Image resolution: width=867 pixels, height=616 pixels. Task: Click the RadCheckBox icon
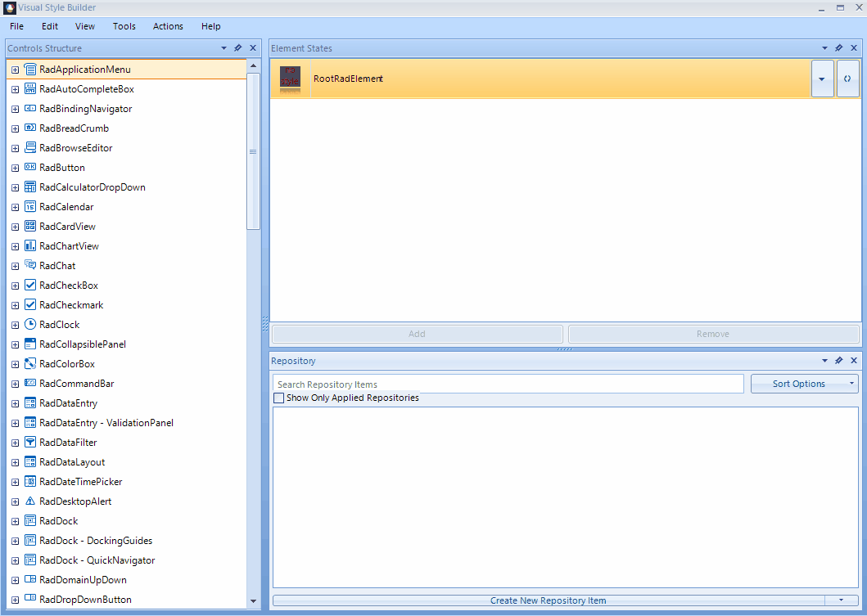click(30, 285)
